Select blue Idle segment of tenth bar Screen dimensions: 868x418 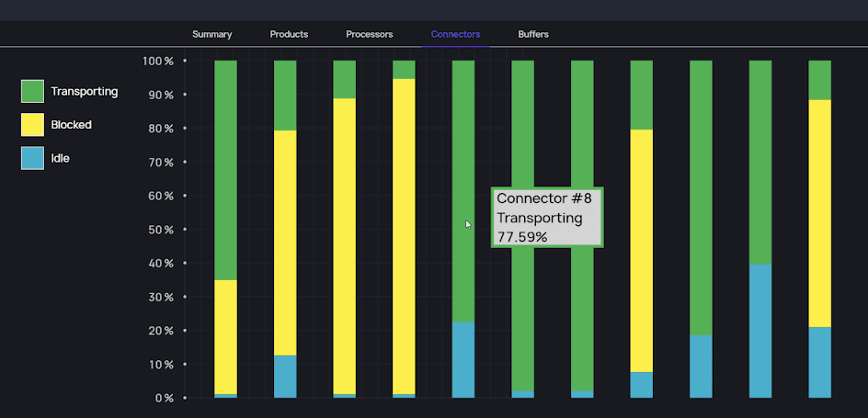coord(760,332)
